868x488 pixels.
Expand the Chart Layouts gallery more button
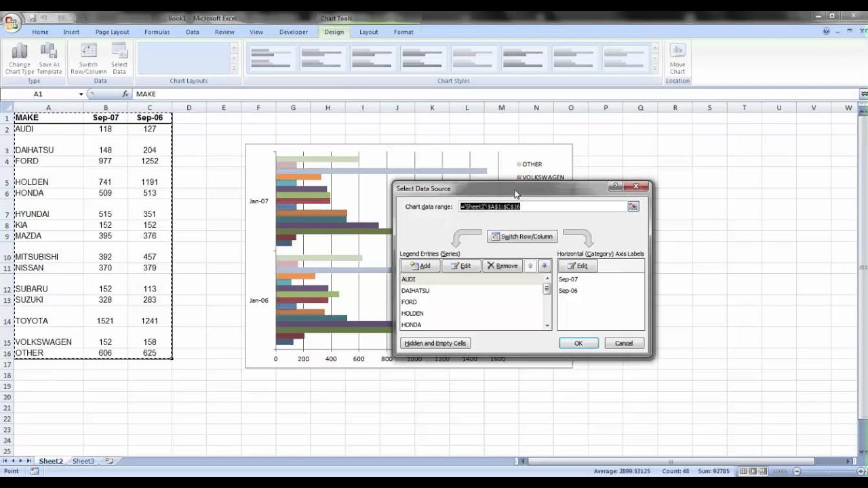[x=235, y=68]
